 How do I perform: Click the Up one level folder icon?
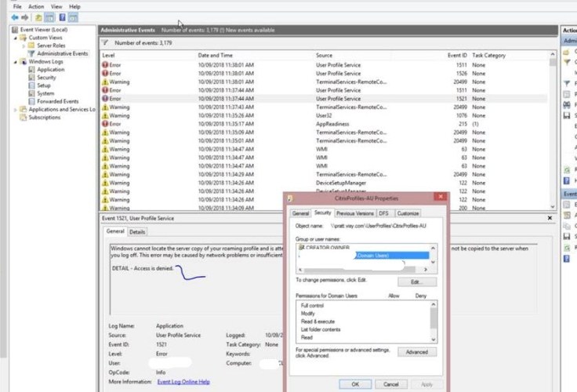coord(37,16)
